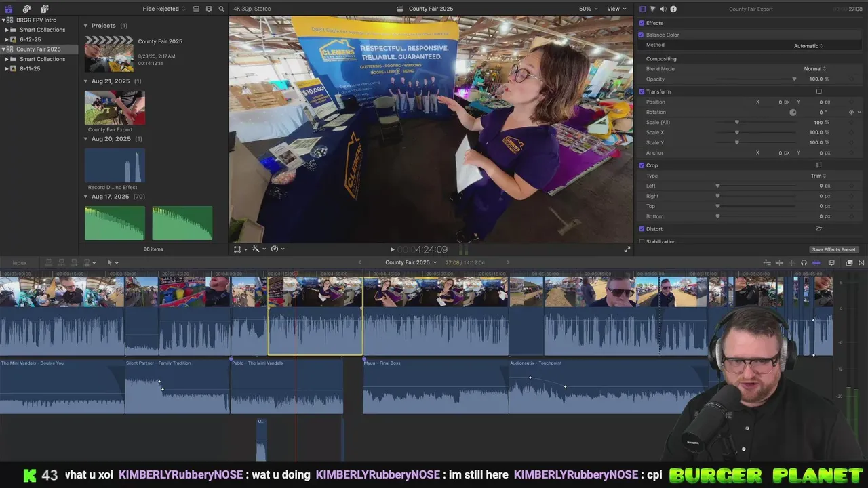Open the timeline Index button

[20, 262]
